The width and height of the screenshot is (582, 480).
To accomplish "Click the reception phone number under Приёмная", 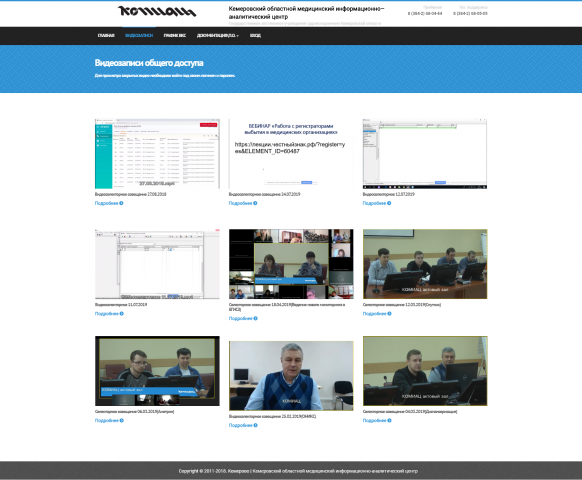I will (x=425, y=13).
